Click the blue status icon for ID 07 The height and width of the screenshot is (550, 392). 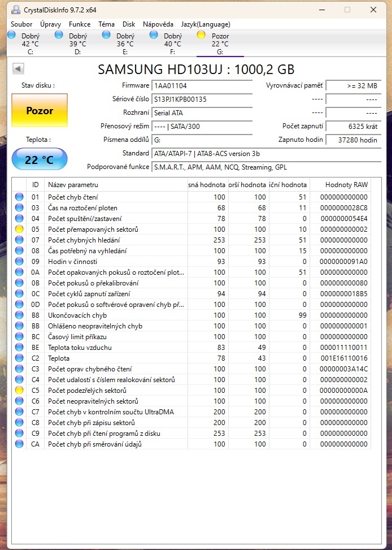point(19,240)
